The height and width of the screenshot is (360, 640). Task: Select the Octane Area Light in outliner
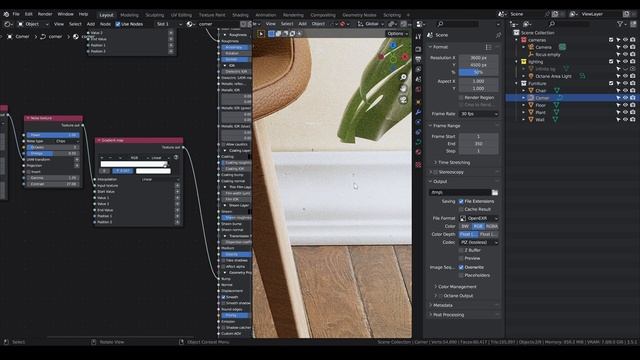[553, 76]
